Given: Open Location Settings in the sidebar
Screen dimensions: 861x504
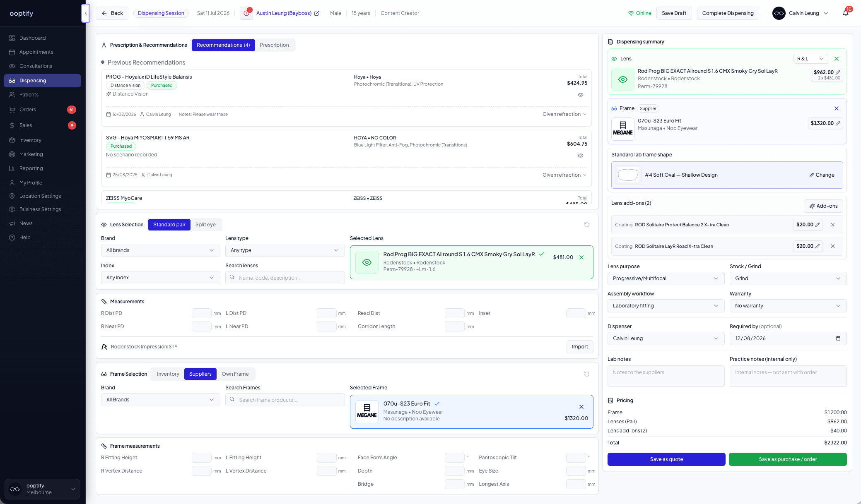Looking at the screenshot, I should click(x=42, y=196).
